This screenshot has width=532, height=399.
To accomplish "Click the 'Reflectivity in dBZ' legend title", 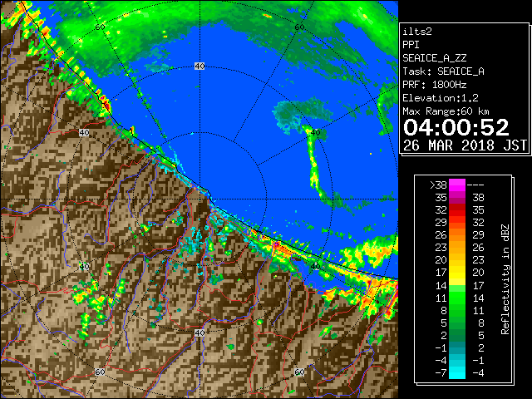I will click(x=505, y=279).
